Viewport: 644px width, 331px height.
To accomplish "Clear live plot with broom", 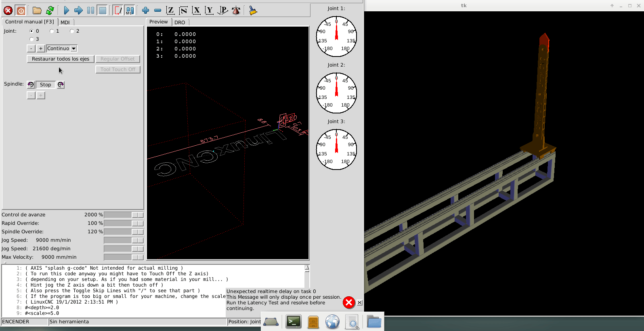I will 253,10.
